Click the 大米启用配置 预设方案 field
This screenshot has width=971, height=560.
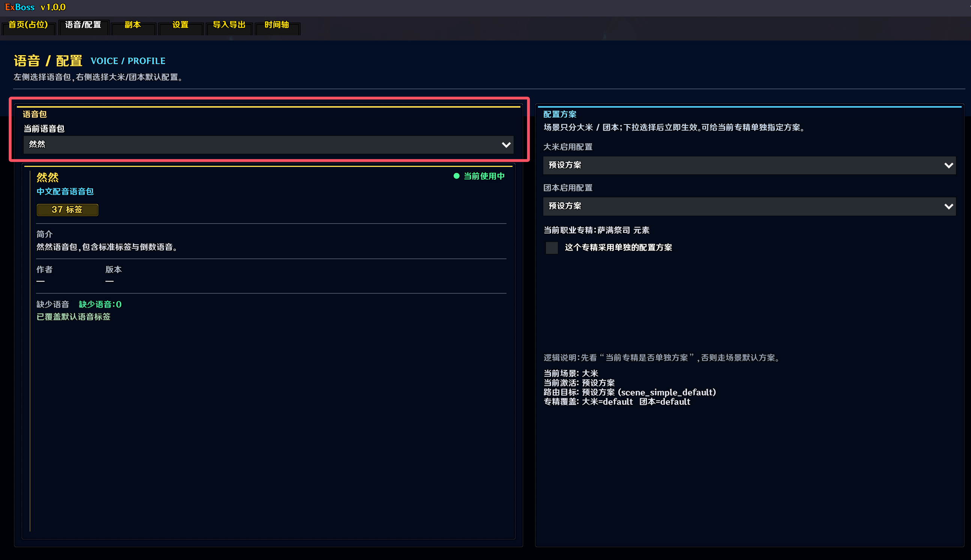coord(749,165)
